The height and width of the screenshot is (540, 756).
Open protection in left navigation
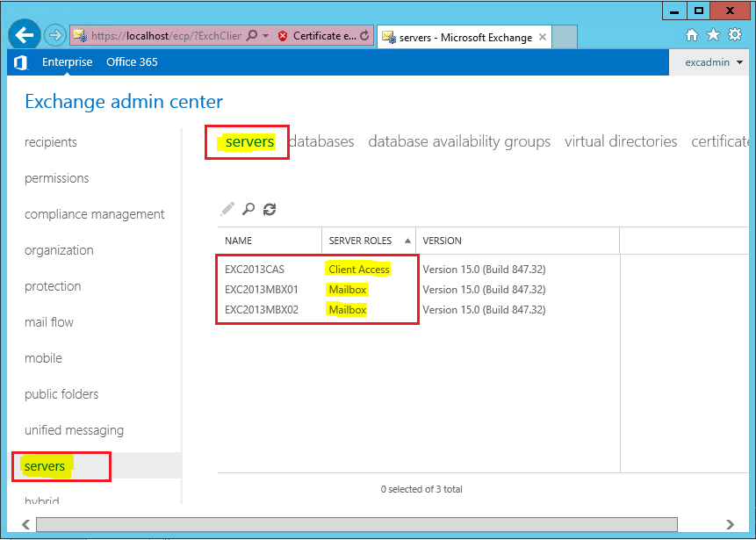[x=53, y=286]
